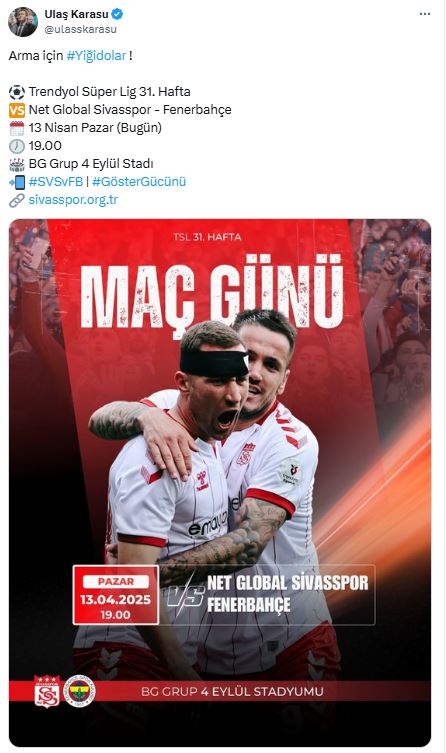Click the chain link emoji icon
Screen dimensions: 446x753
coord(17,200)
